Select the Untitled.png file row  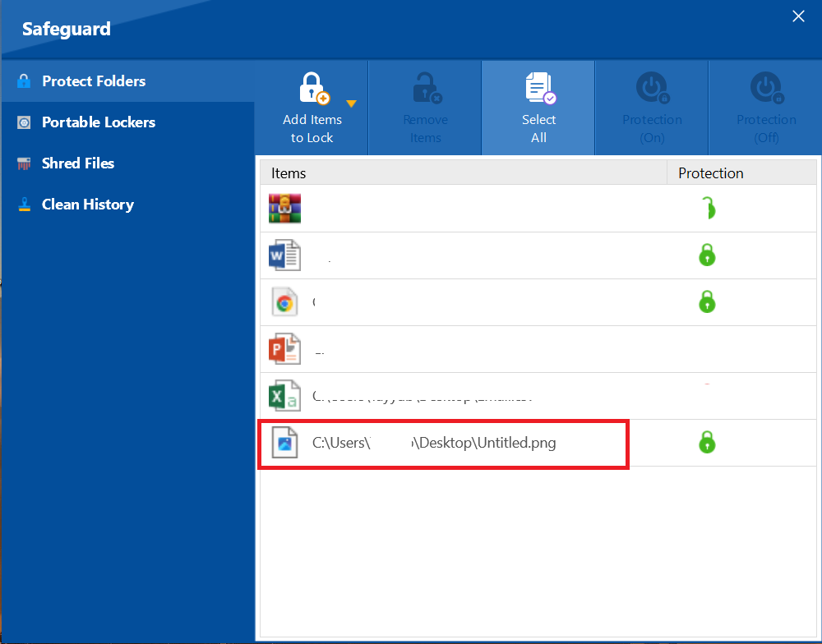[x=434, y=444]
